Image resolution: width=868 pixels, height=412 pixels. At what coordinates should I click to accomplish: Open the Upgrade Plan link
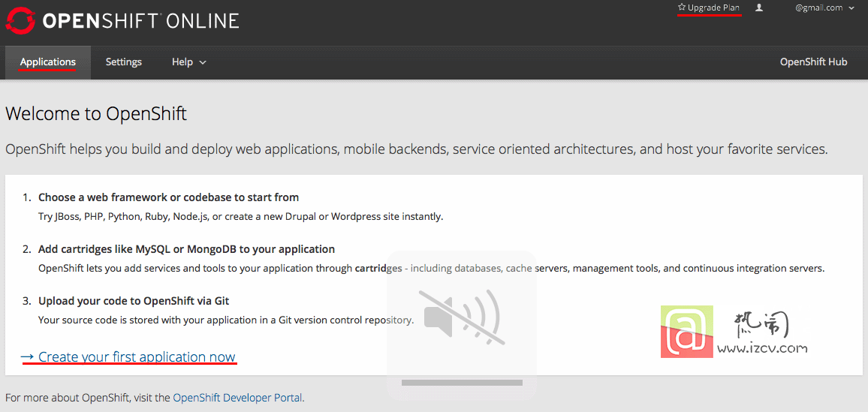[x=709, y=8]
